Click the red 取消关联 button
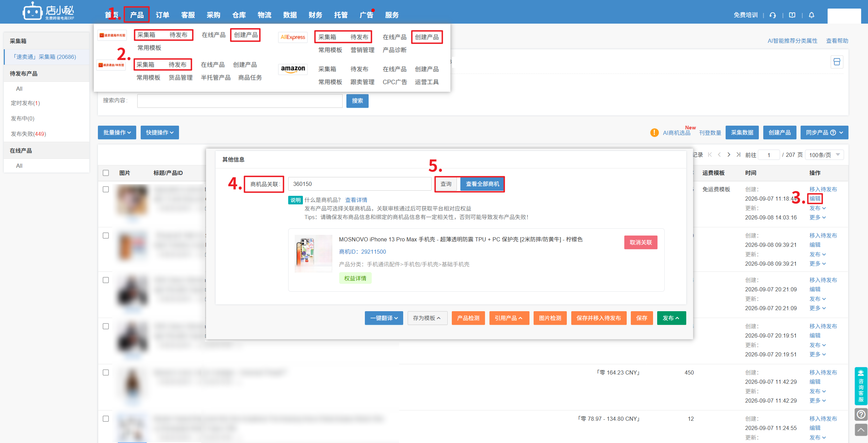The image size is (868, 443). [x=641, y=242]
